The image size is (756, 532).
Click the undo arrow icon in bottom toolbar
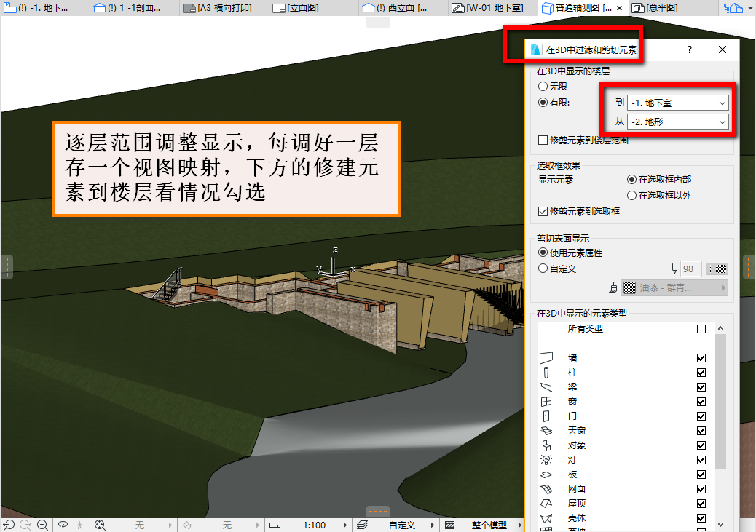[9, 525]
